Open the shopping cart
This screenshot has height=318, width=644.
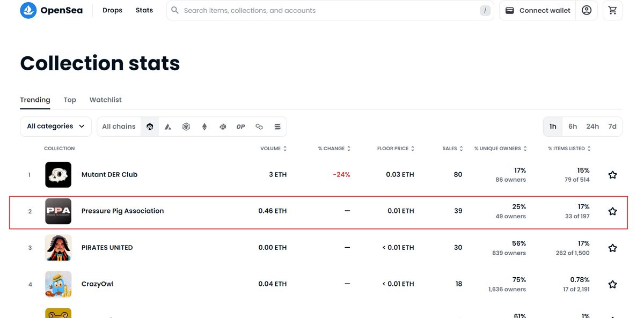tap(612, 10)
